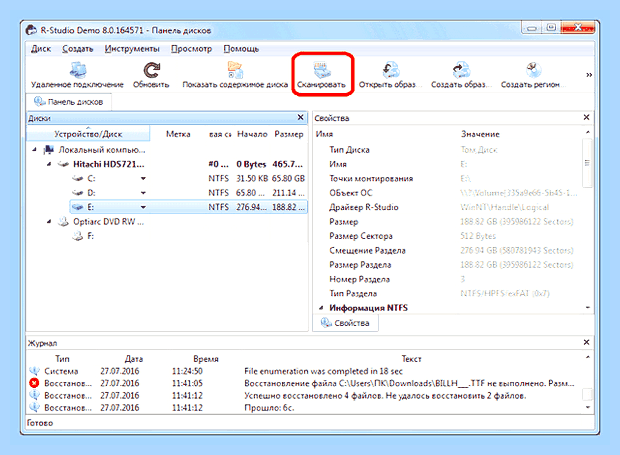Click the Время log column header

[x=206, y=359]
